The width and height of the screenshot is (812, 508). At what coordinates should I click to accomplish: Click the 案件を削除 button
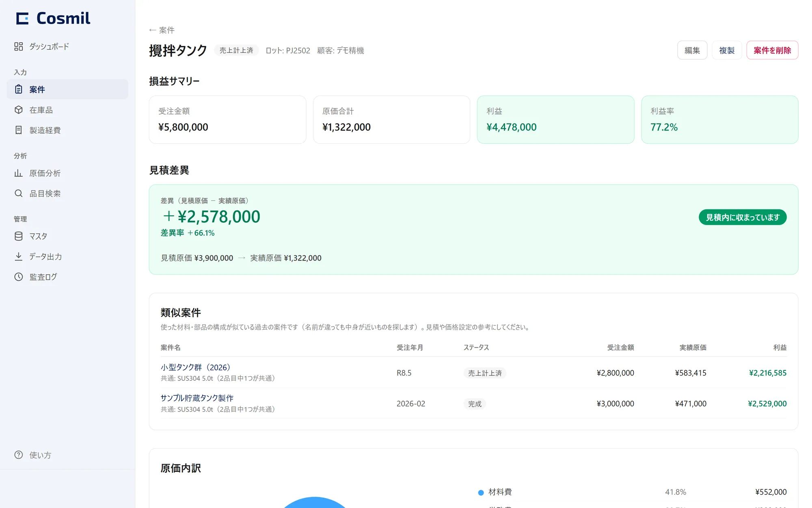772,50
